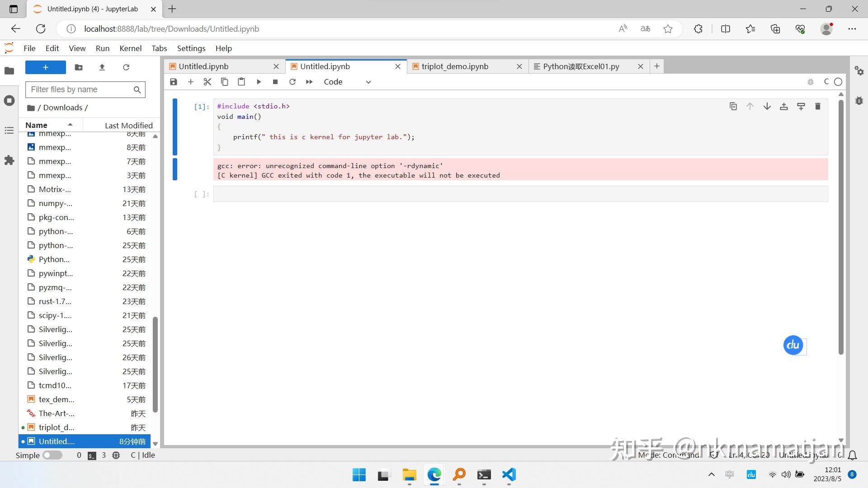Image resolution: width=868 pixels, height=488 pixels.
Task: Move the selected cell down
Action: click(767, 106)
